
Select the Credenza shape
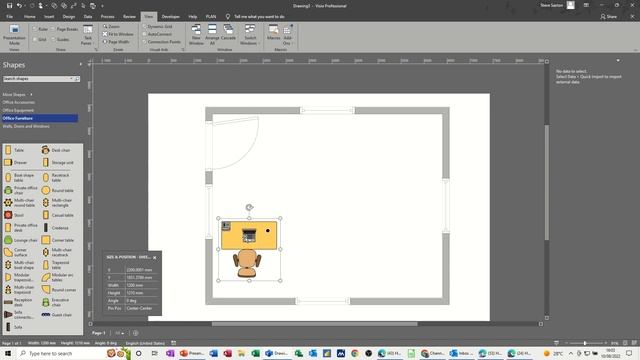point(55,227)
